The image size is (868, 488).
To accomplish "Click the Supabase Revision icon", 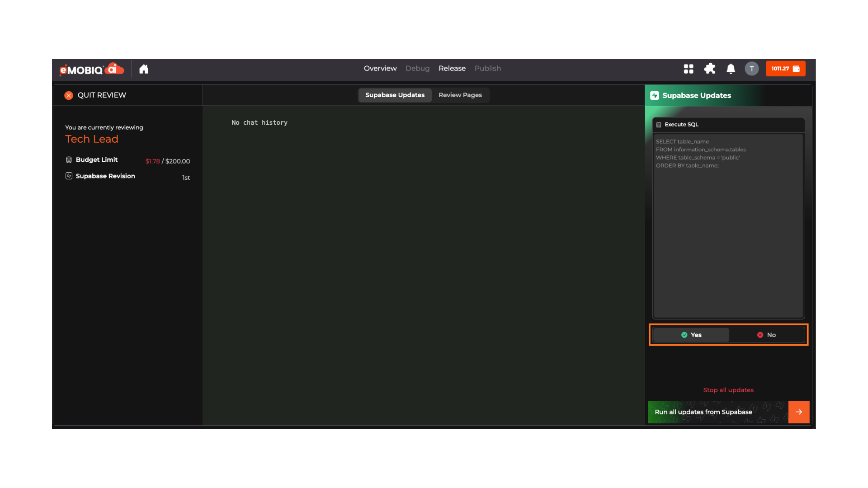I will coord(69,176).
